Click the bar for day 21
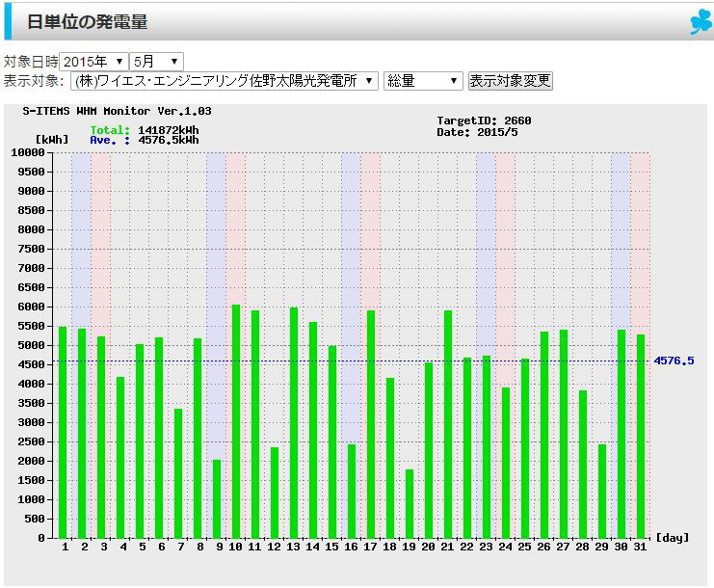714x588 pixels. click(448, 424)
